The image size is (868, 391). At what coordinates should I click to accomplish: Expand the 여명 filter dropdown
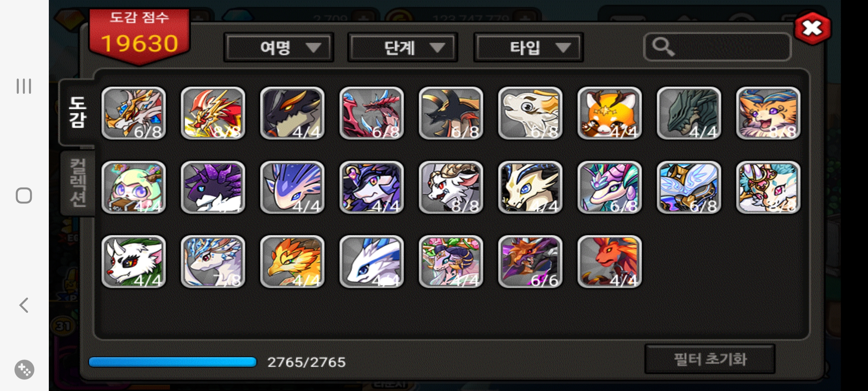(x=278, y=47)
